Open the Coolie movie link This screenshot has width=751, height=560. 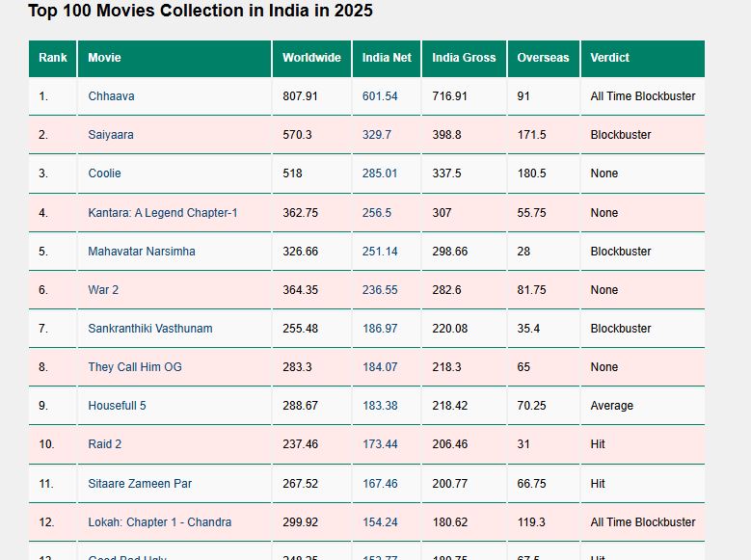(104, 173)
